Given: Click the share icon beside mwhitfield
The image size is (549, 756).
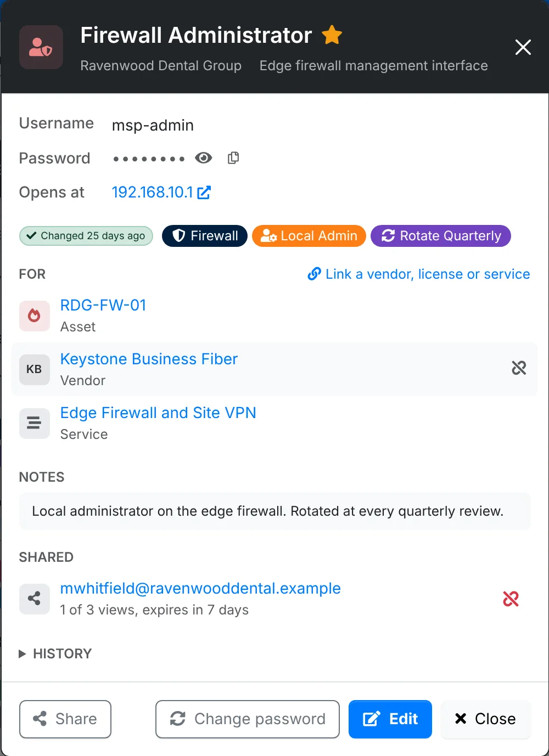Looking at the screenshot, I should 35,599.
